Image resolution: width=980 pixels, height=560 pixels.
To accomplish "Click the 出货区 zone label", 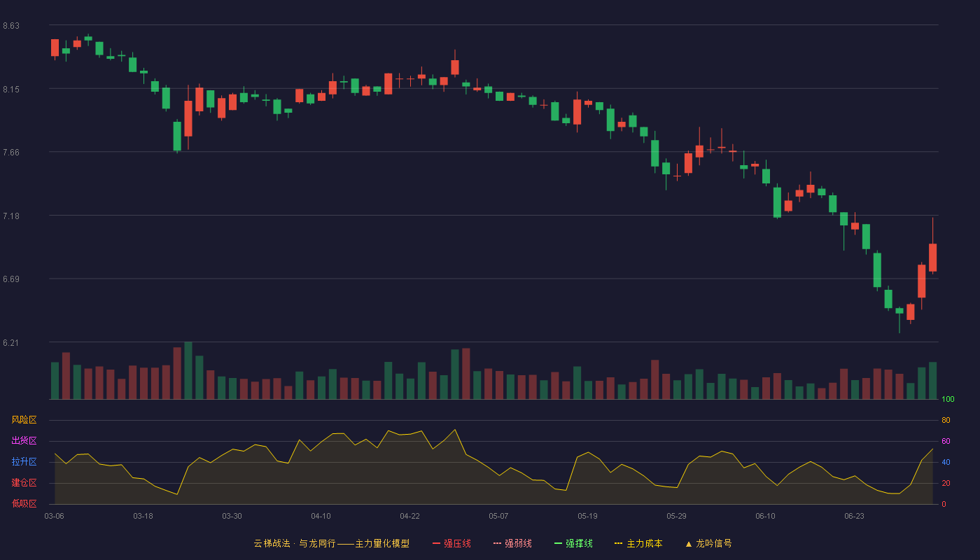I will [x=24, y=441].
